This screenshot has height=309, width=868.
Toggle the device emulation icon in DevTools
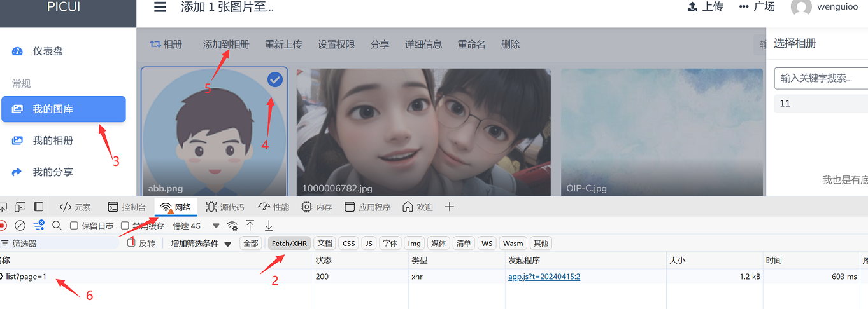click(20, 207)
